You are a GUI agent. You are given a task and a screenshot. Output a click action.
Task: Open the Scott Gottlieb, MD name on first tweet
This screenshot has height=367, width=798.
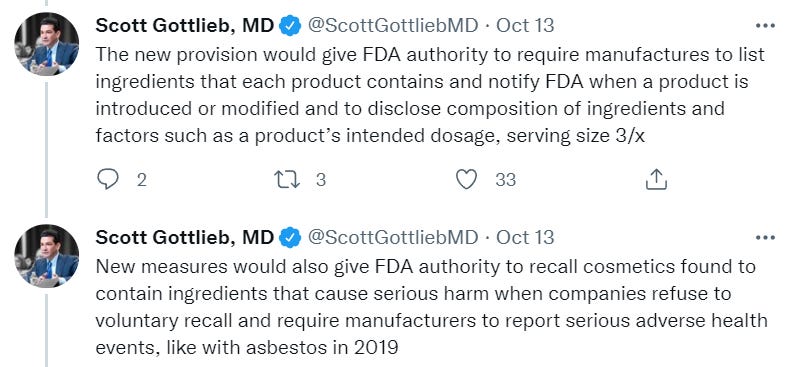coord(185,25)
